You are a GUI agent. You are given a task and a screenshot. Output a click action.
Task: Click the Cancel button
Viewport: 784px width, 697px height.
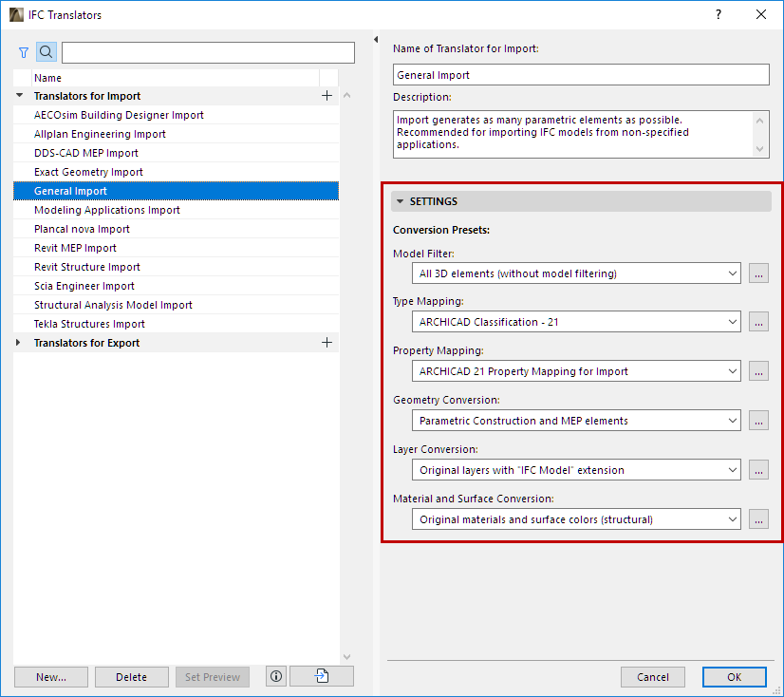[652, 676]
